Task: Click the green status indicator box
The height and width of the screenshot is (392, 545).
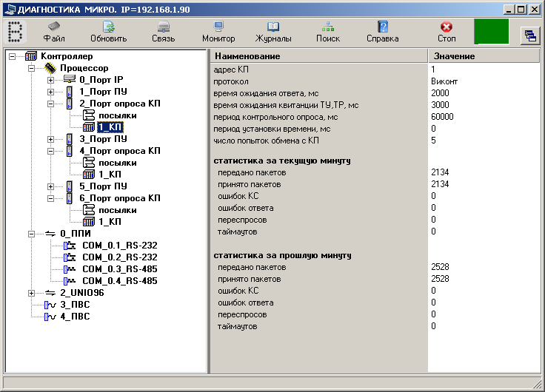Action: (x=491, y=33)
